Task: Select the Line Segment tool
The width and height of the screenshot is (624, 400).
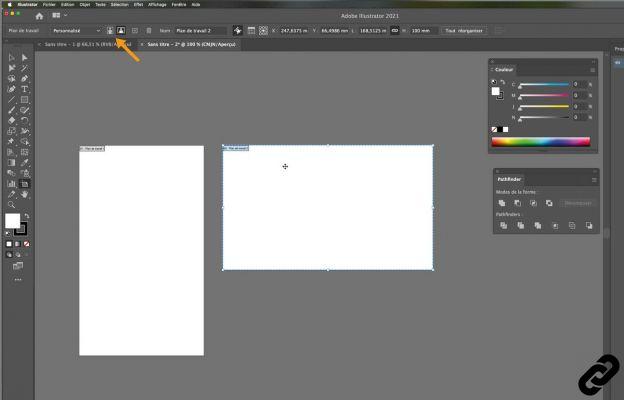Action: pos(12,100)
